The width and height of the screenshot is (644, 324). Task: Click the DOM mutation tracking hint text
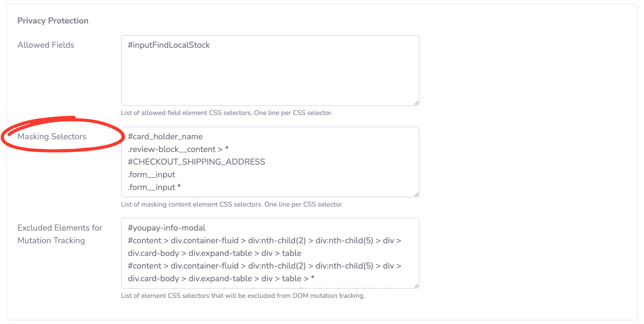point(243,296)
